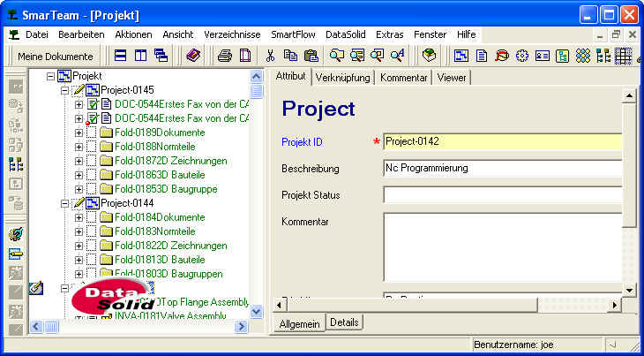This screenshot has width=644, height=356.
Task: Click the horizontal split window layout icon
Action: tap(120, 56)
